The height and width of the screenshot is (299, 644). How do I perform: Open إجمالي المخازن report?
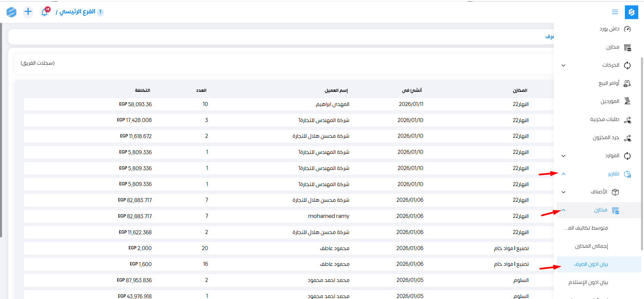(591, 246)
